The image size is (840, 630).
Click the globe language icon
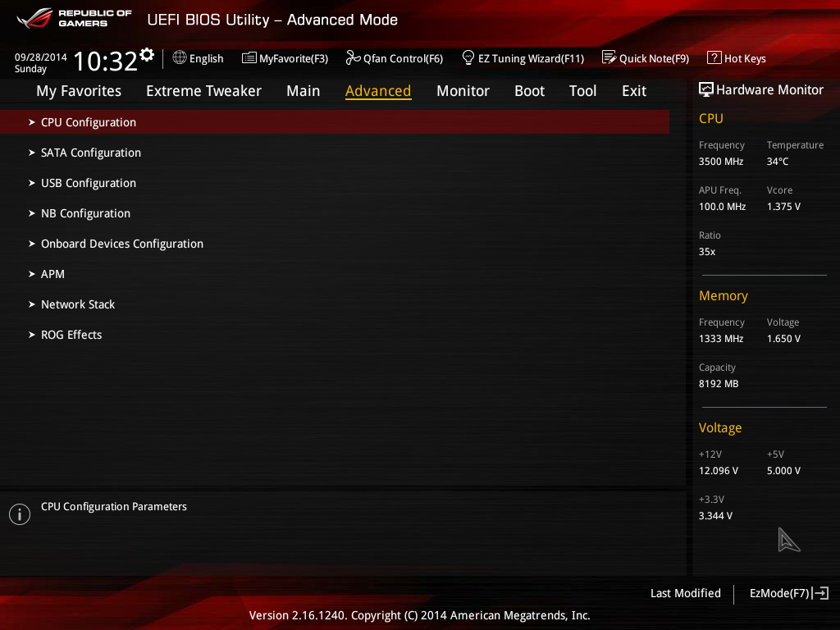point(180,57)
